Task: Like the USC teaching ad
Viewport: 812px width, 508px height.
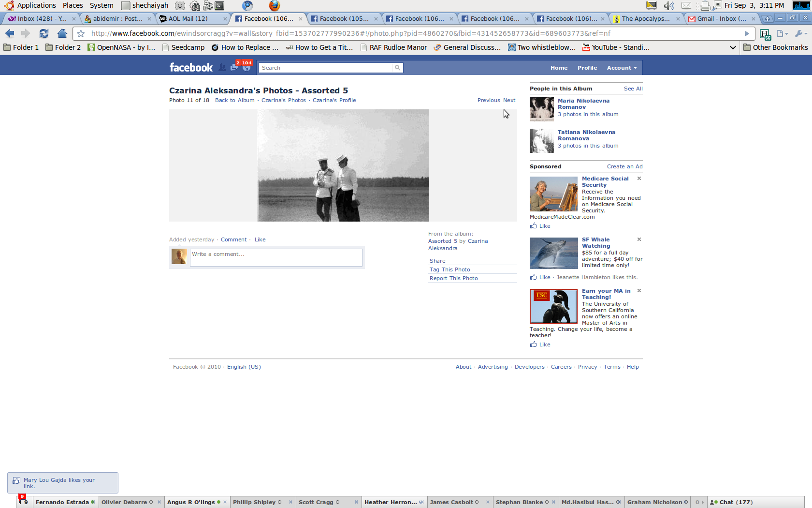Action: pyautogui.click(x=544, y=344)
